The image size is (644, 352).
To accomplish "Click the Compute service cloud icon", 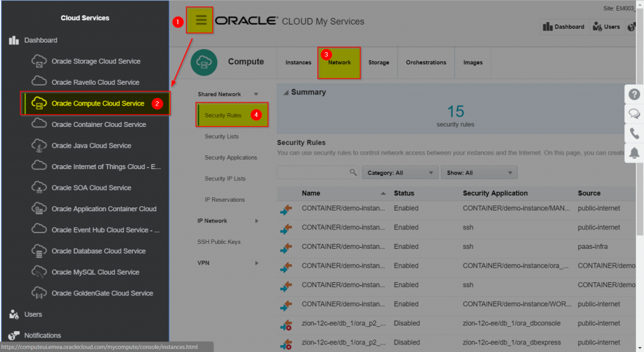I will (204, 62).
